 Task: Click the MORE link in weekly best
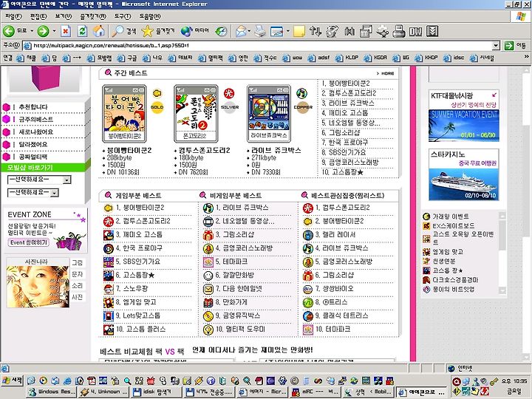(x=386, y=73)
